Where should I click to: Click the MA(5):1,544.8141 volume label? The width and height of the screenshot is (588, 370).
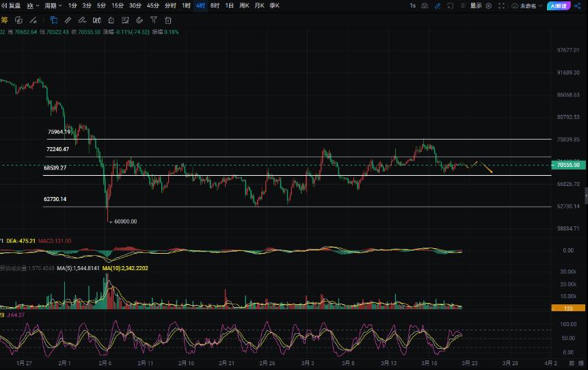pyautogui.click(x=78, y=268)
